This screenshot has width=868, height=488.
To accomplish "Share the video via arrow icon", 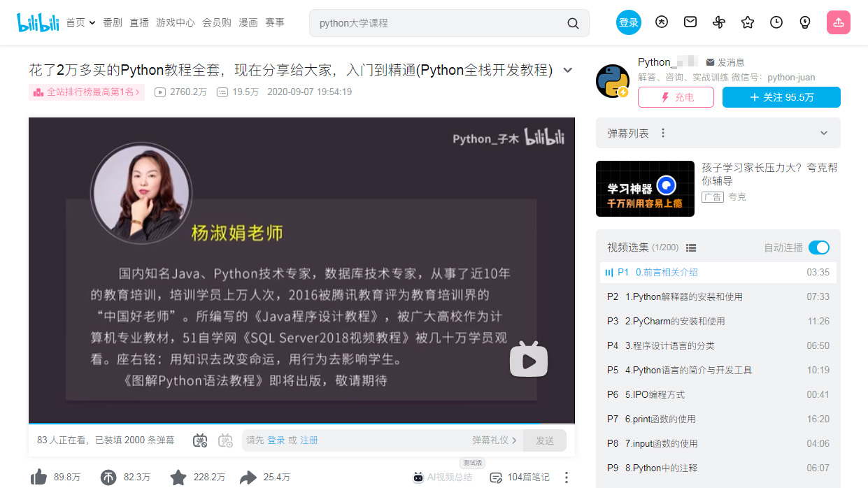I will click(x=248, y=478).
